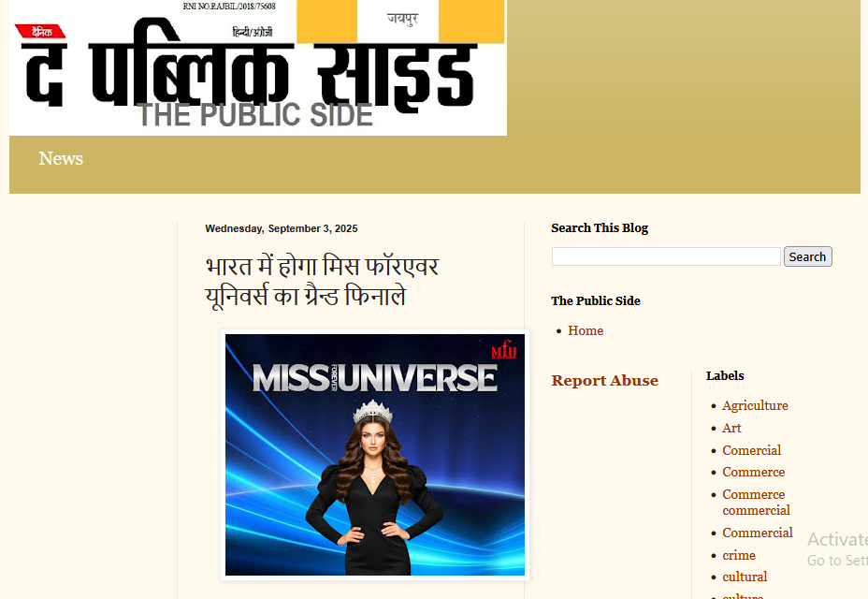The height and width of the screenshot is (599, 868).
Task: Click the date Wednesday, September 3, 2025
Action: 282,229
